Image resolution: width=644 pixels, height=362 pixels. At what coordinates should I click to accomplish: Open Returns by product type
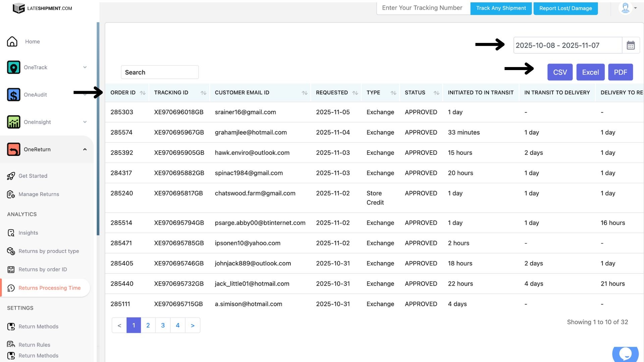[49, 251]
